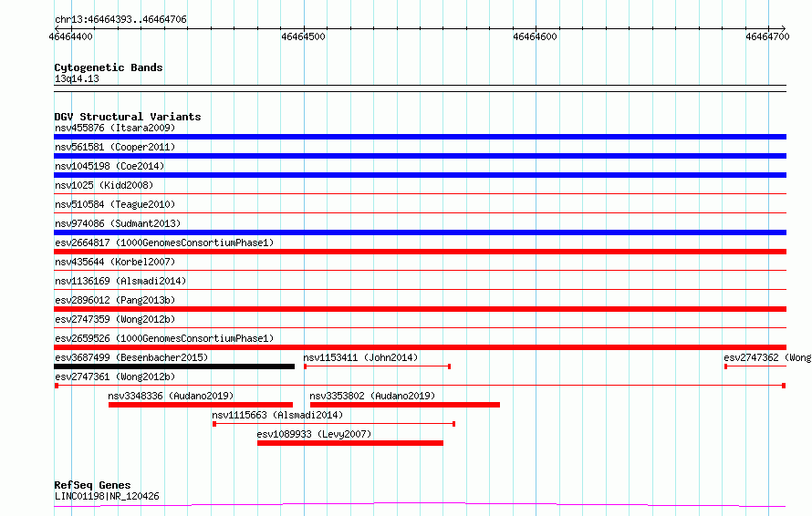The image size is (812, 516).
Task: Open the DGV Structural Variants track title
Action: pyautogui.click(x=128, y=117)
